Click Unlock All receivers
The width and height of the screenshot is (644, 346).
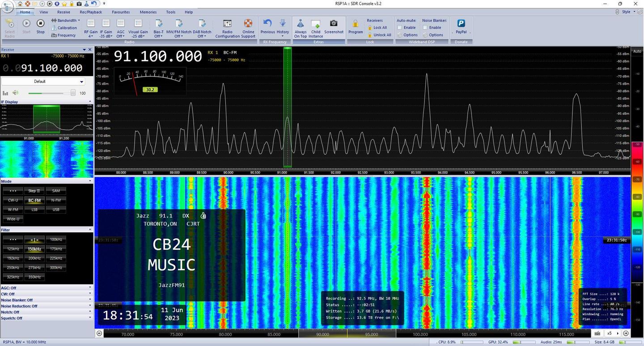point(380,35)
